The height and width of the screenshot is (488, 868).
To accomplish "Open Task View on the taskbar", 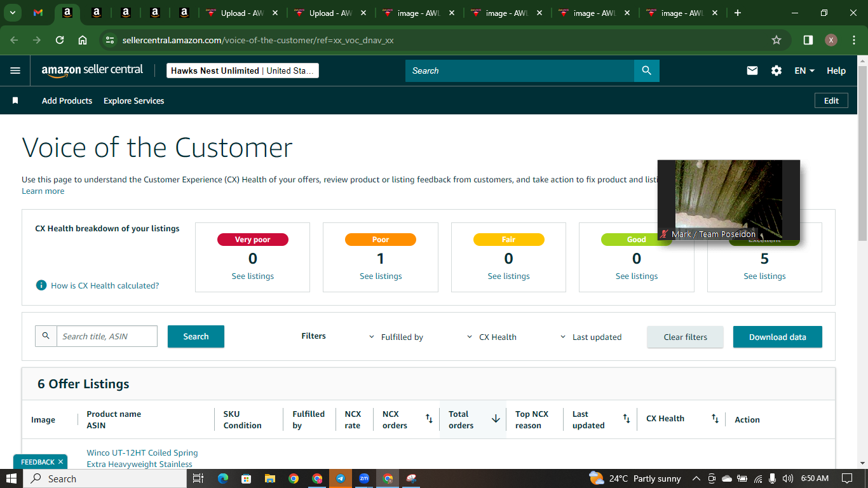I will click(x=198, y=478).
